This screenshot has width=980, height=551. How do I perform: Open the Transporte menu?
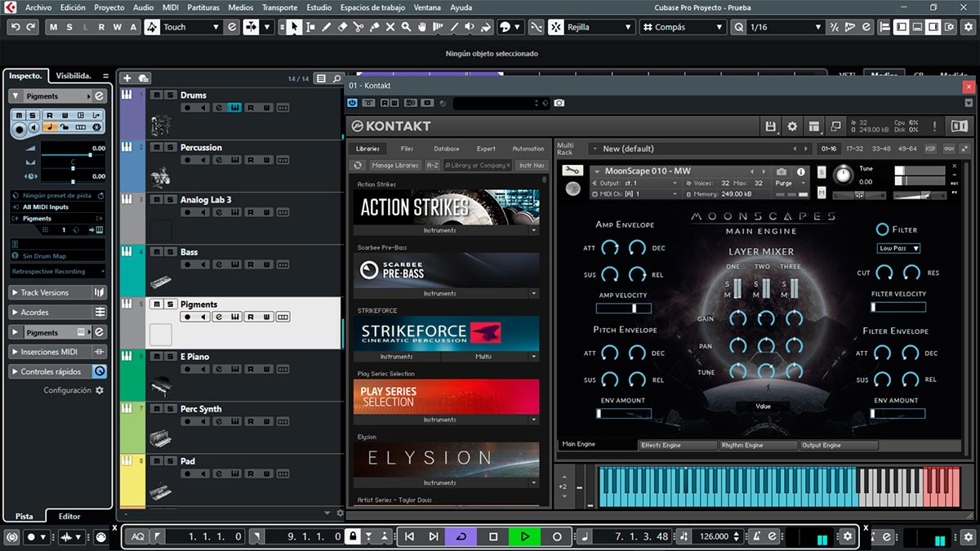click(279, 7)
